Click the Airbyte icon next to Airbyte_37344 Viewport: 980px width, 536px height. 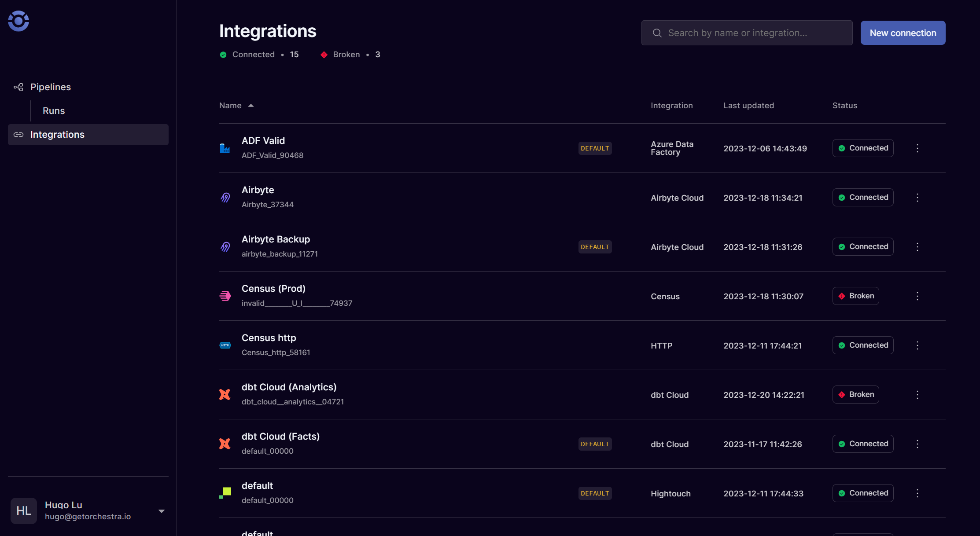pos(225,197)
